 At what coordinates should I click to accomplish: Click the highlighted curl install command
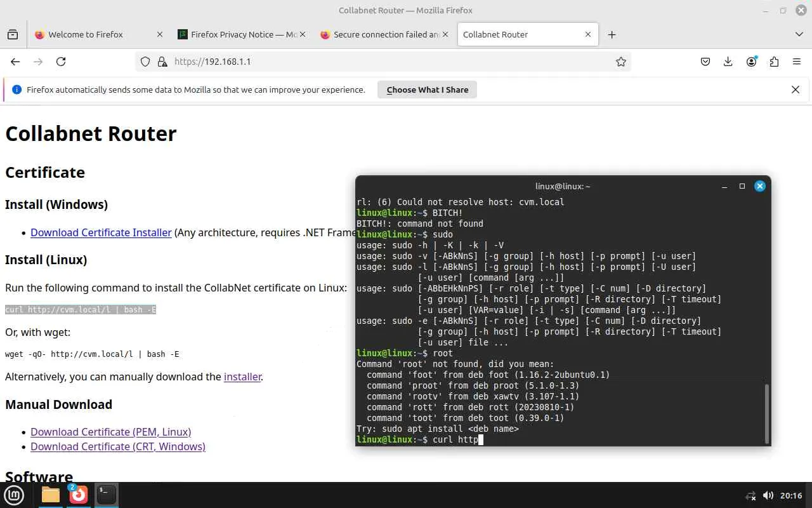[x=81, y=310]
